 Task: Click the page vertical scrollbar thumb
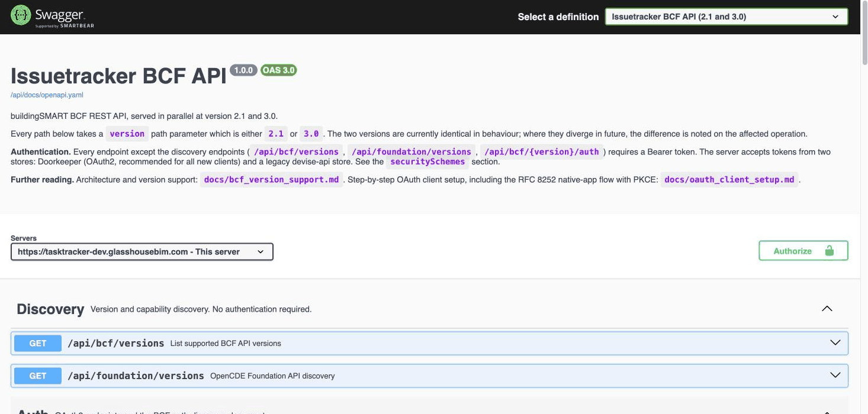coord(864,33)
